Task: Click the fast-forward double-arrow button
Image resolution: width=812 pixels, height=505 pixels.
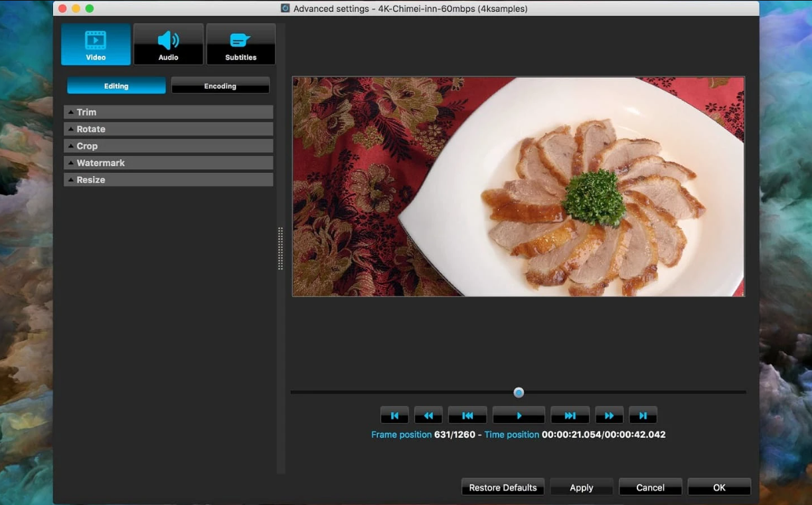Action: 609,416
